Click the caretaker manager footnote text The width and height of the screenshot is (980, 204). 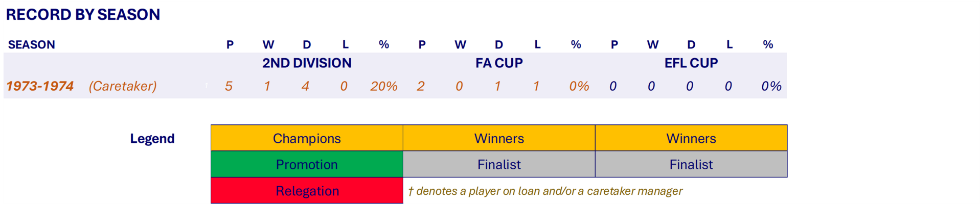pyautogui.click(x=545, y=191)
